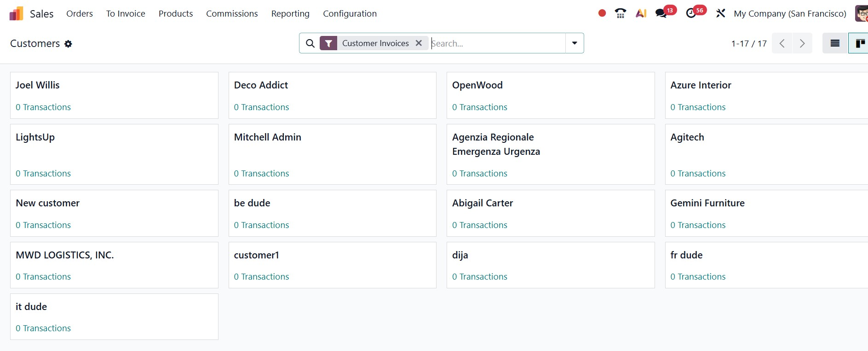Click into the Search input field
Screen dimensions: 868x351
click(497, 43)
